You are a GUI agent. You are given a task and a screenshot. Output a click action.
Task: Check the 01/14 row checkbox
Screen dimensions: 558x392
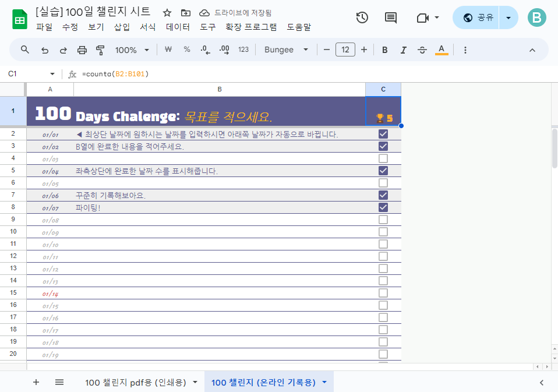[383, 293]
